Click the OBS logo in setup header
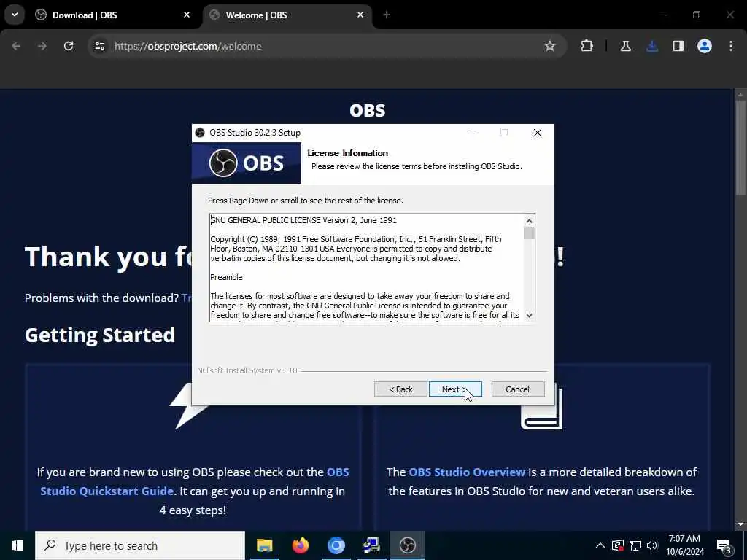 pyautogui.click(x=247, y=163)
